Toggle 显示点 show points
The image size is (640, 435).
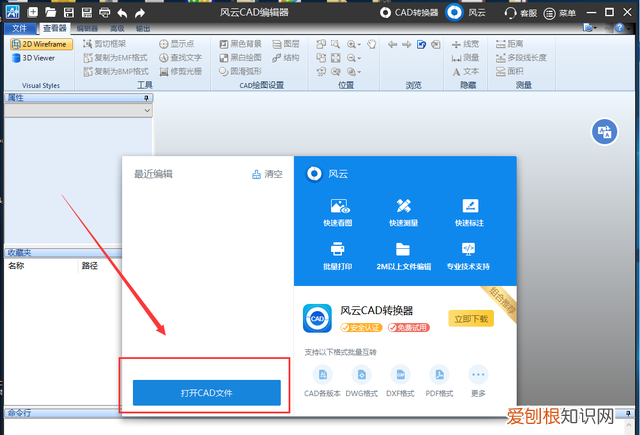click(177, 44)
